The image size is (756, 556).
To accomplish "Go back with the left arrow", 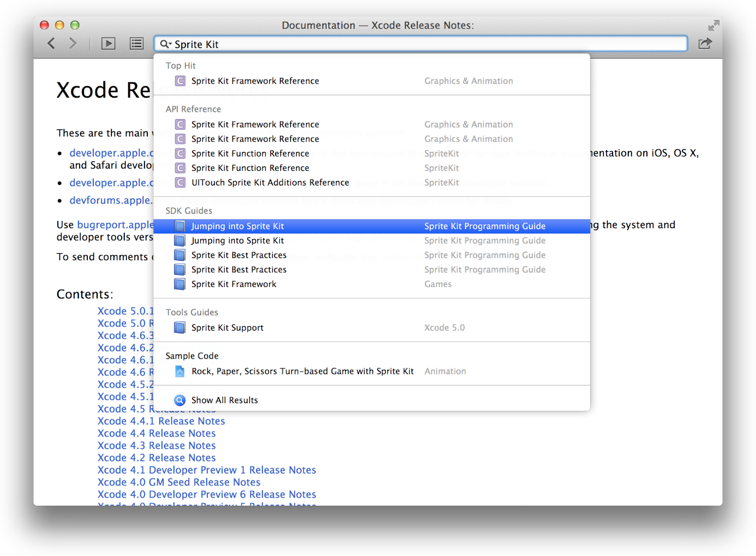I will click(51, 44).
